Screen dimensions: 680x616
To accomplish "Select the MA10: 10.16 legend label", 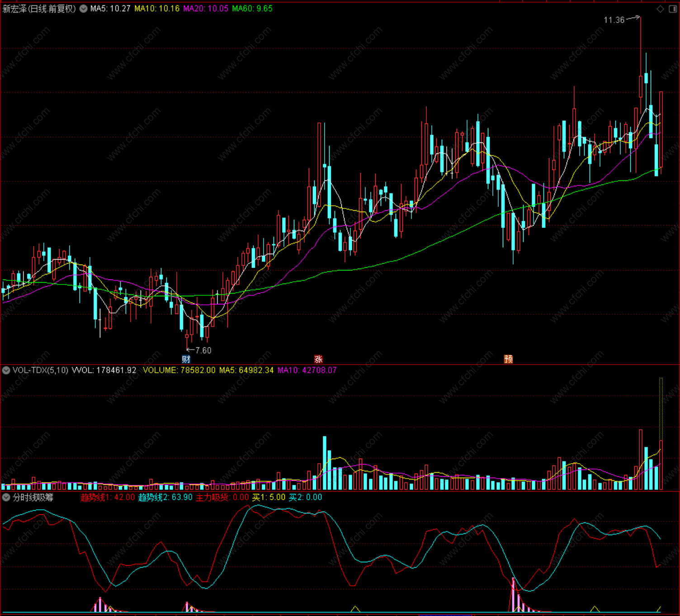I will pyautogui.click(x=157, y=9).
